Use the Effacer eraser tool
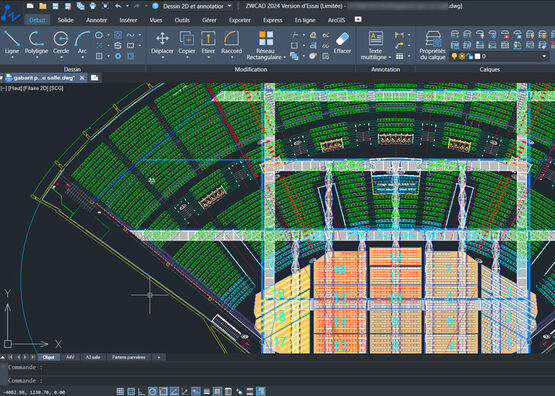 point(342,43)
